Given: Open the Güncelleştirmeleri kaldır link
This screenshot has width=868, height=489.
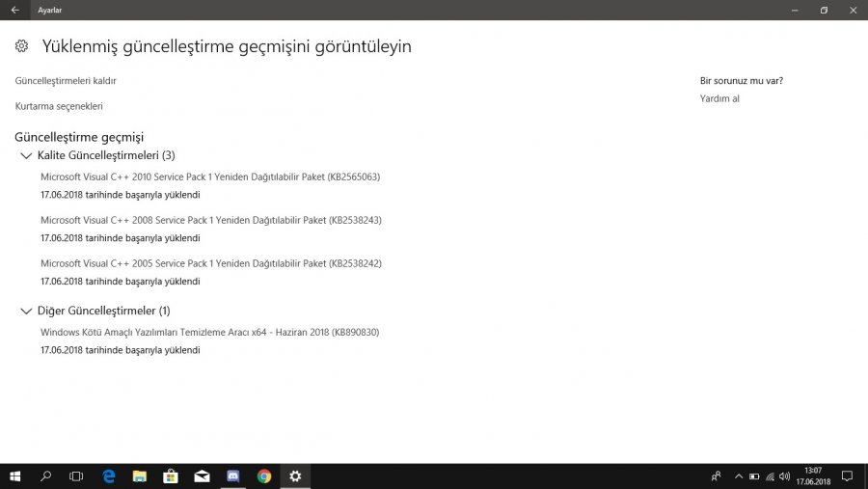Looking at the screenshot, I should click(66, 81).
